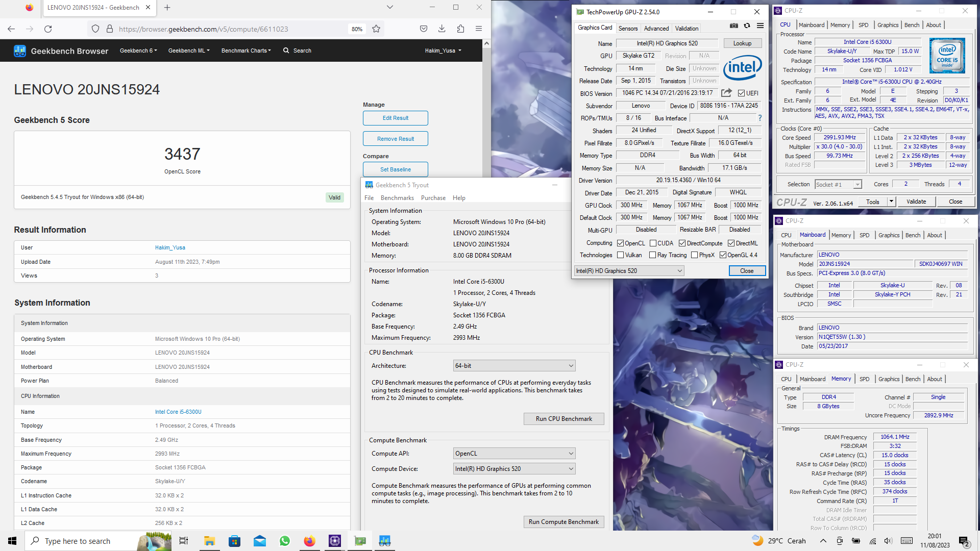Viewport: 980px width, 551px height.
Task: Toggle DirectML checkbox
Action: pyautogui.click(x=731, y=243)
